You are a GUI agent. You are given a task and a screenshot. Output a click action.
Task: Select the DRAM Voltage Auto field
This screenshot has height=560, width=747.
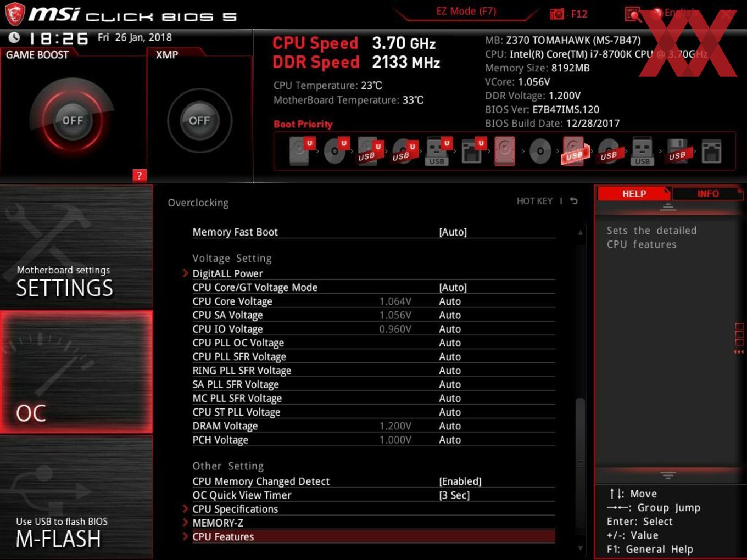pos(450,425)
